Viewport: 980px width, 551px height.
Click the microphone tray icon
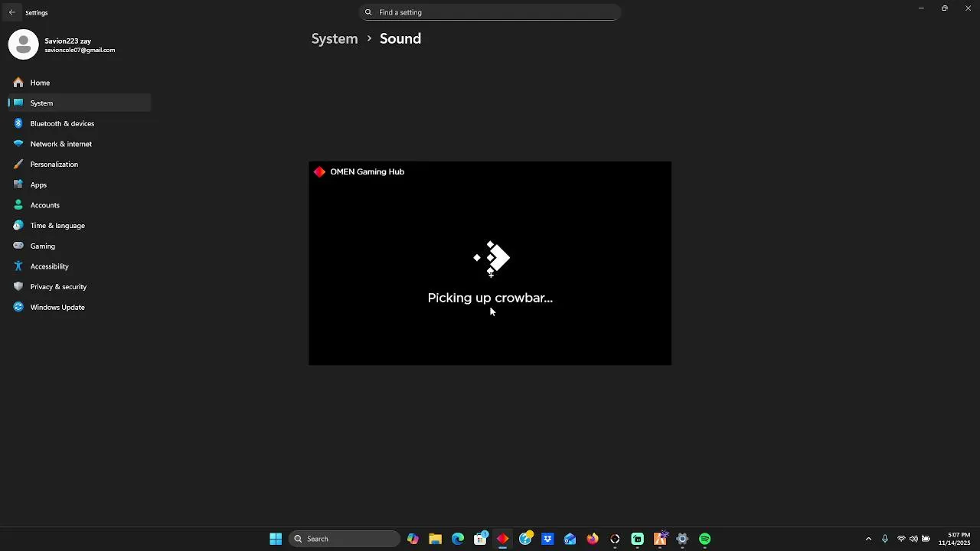(885, 539)
